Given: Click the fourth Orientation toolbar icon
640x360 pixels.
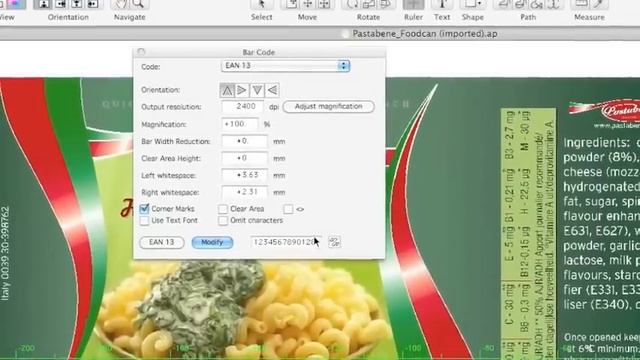Looking at the screenshot, I should point(93,4).
